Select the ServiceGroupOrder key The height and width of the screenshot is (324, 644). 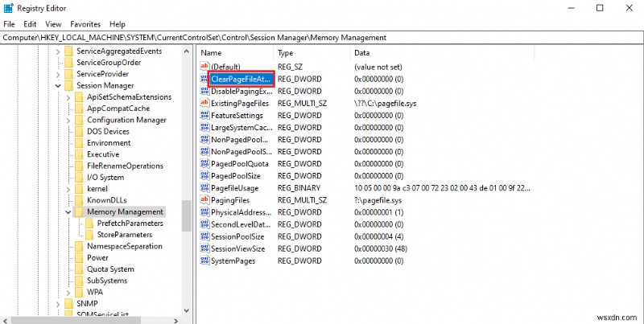click(109, 63)
